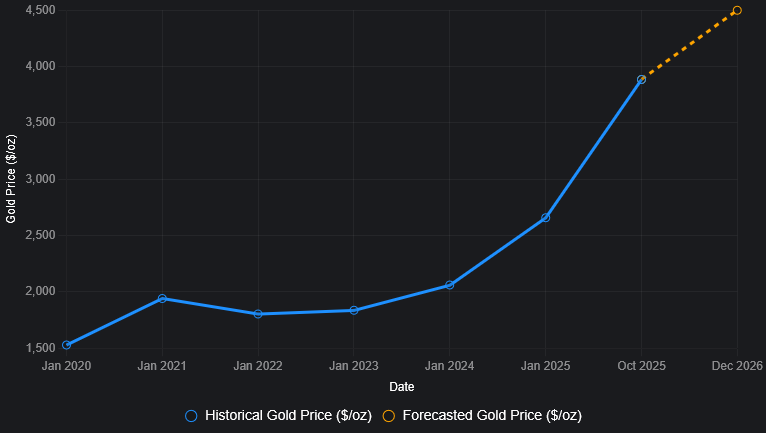Image resolution: width=766 pixels, height=433 pixels.
Task: Click the "4,500" y-axis tick label
Action: tap(39, 10)
